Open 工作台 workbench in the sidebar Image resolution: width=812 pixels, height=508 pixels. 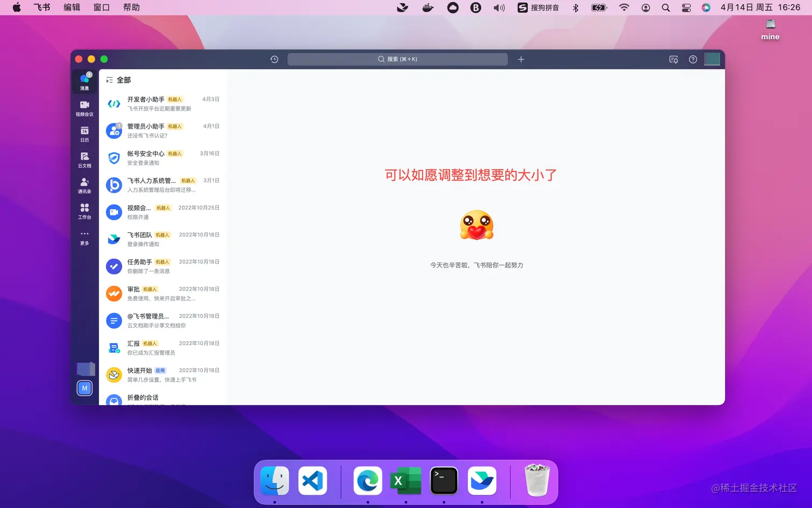point(84,211)
